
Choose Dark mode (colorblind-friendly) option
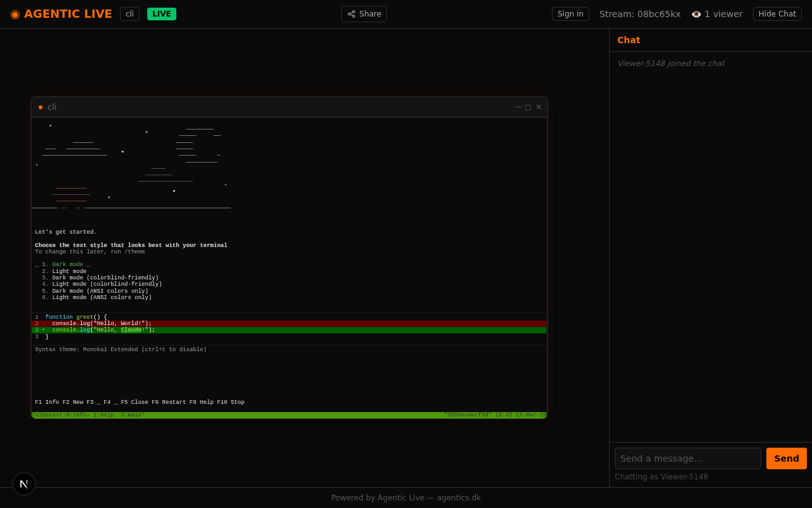[105, 278]
